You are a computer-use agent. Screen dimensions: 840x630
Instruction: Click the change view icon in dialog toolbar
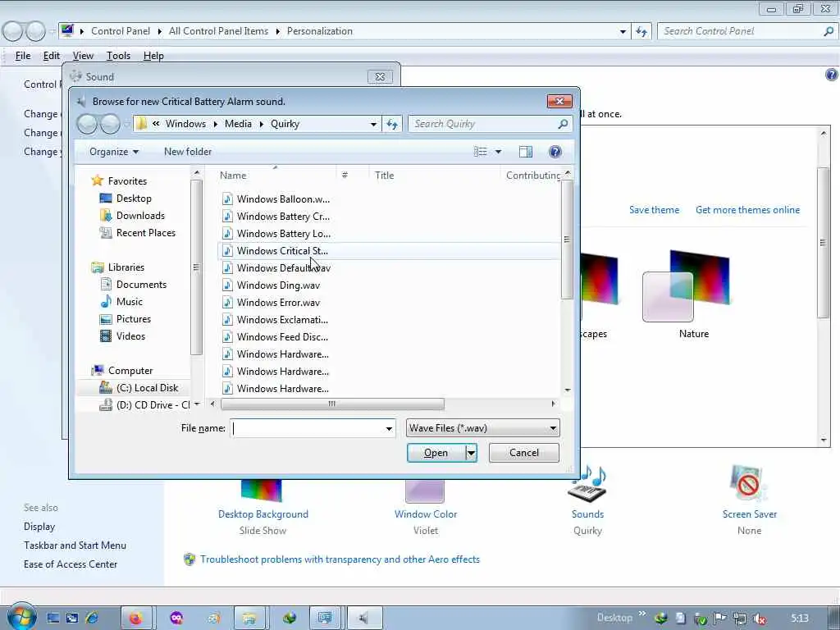click(x=480, y=152)
